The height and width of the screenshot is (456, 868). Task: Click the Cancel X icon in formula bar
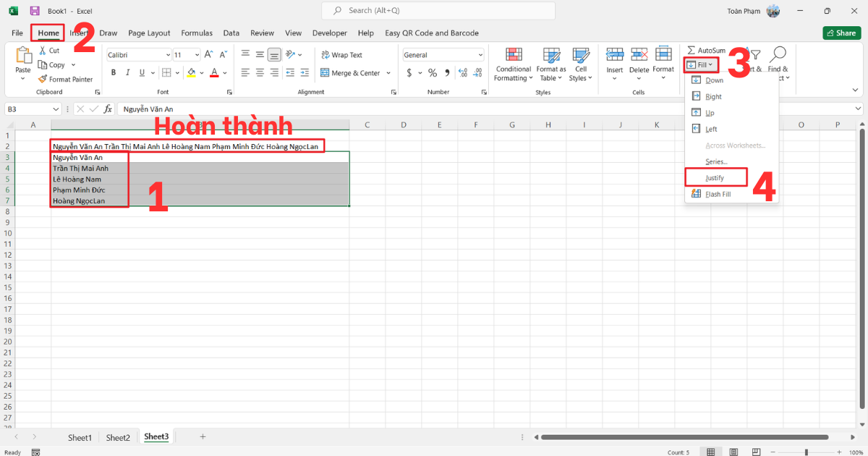[x=80, y=109]
